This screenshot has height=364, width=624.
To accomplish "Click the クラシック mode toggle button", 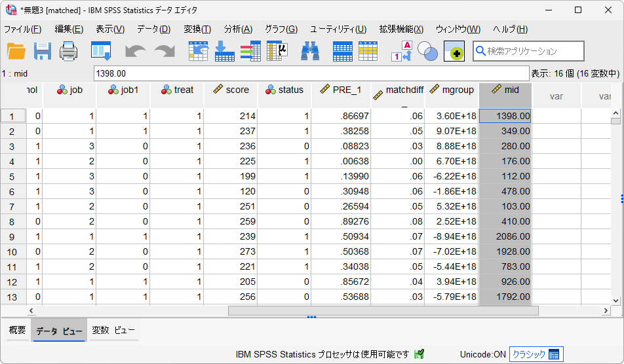I will click(x=536, y=354).
